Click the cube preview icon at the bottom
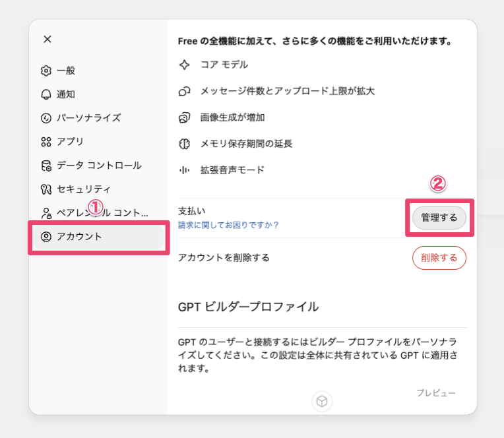The width and height of the screenshot is (504, 438). click(322, 401)
